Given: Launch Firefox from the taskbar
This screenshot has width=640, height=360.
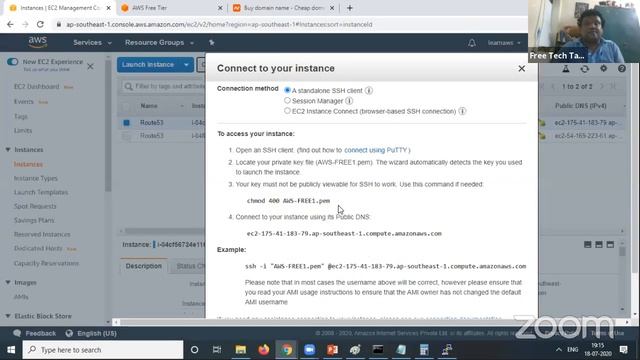Looking at the screenshot, I should tap(264, 349).
